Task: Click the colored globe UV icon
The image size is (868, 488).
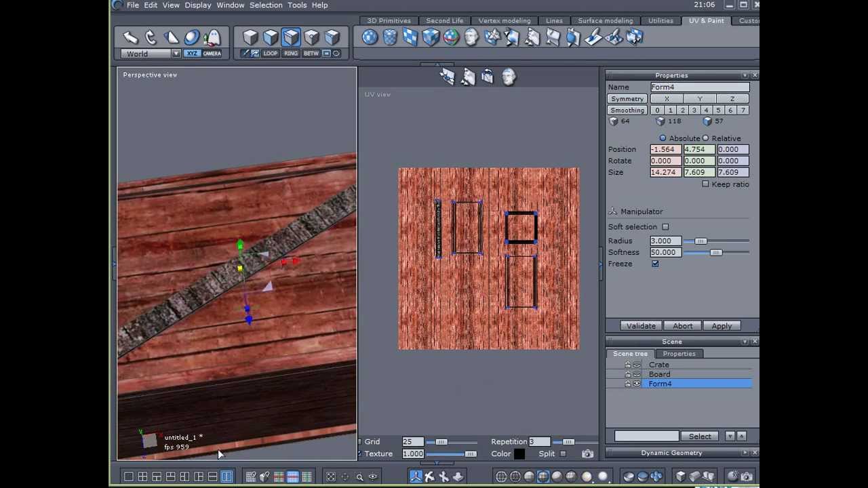Action: [x=451, y=37]
